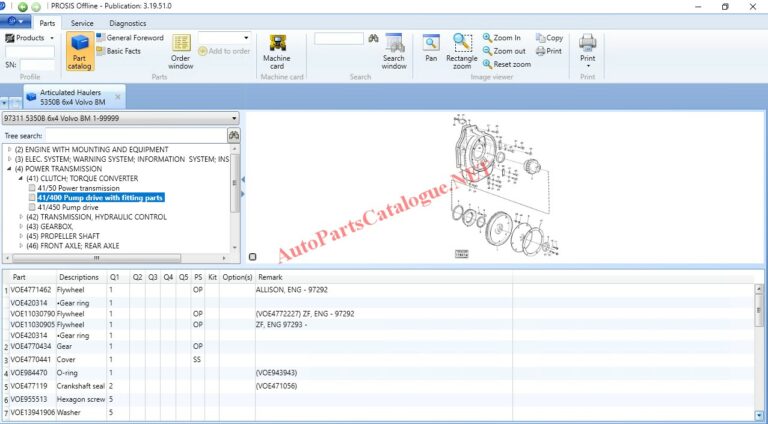Image resolution: width=768 pixels, height=424 pixels.
Task: Click the small Print in Image viewer group
Action: click(x=549, y=51)
